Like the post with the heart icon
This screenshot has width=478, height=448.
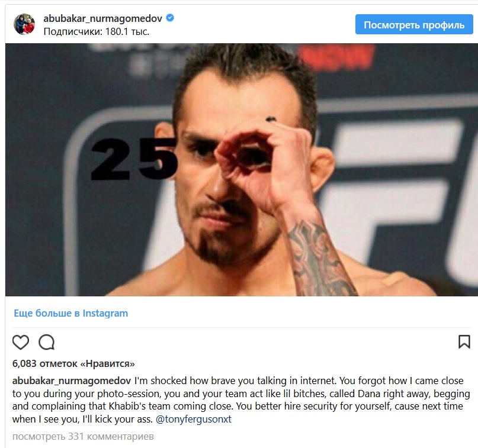20,342
